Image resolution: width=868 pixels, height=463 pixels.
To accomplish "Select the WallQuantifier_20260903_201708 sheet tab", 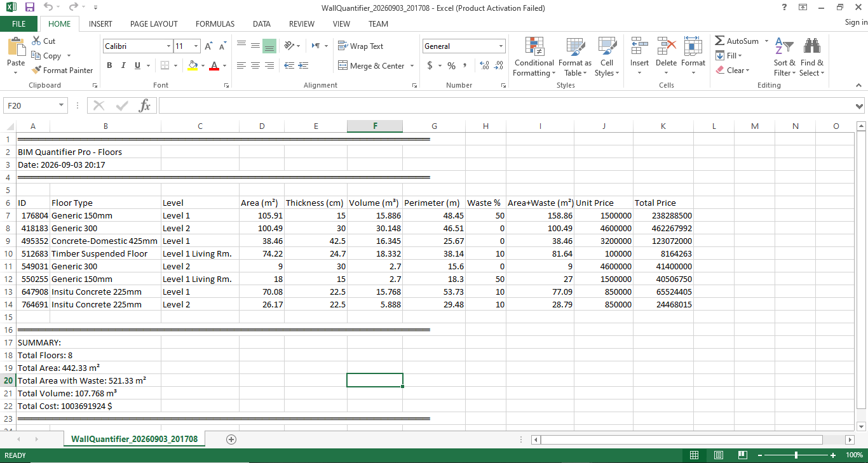I will pos(134,439).
